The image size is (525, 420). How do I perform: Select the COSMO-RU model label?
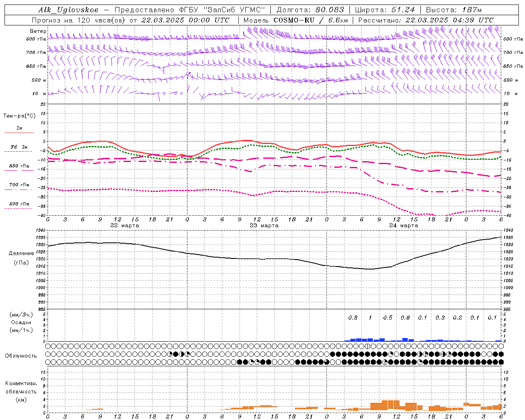pyautogui.click(x=293, y=20)
